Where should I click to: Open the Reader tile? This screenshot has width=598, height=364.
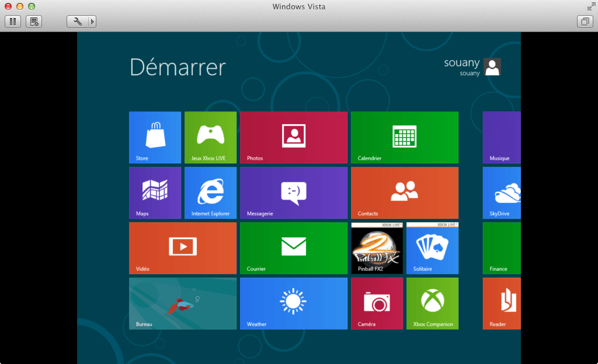pos(502,303)
